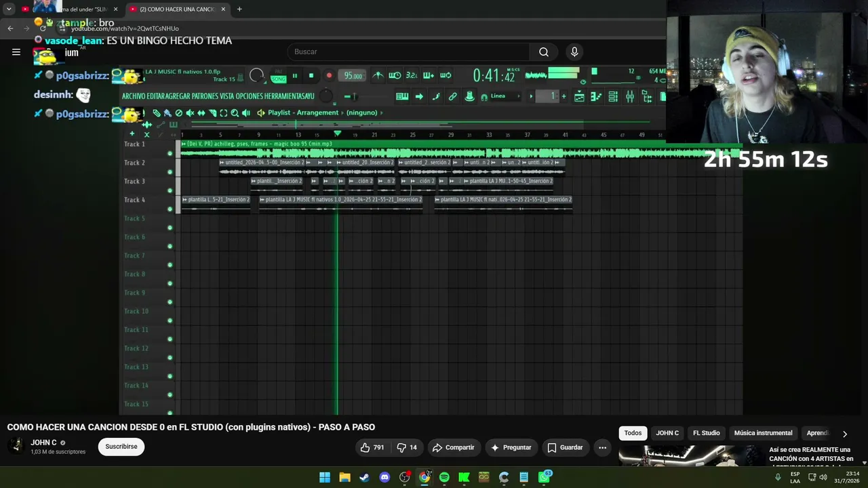Viewport: 868px width, 488px height.
Task: Select the Mute tool in playlist toolbar
Action: tap(190, 113)
